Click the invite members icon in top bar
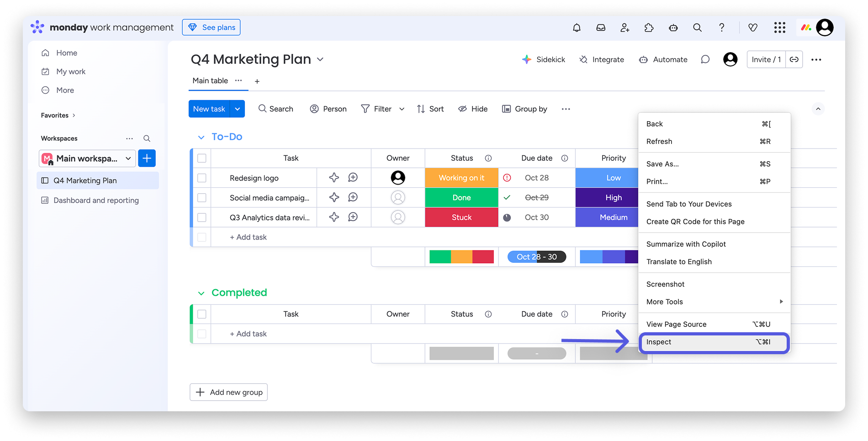 [625, 27]
